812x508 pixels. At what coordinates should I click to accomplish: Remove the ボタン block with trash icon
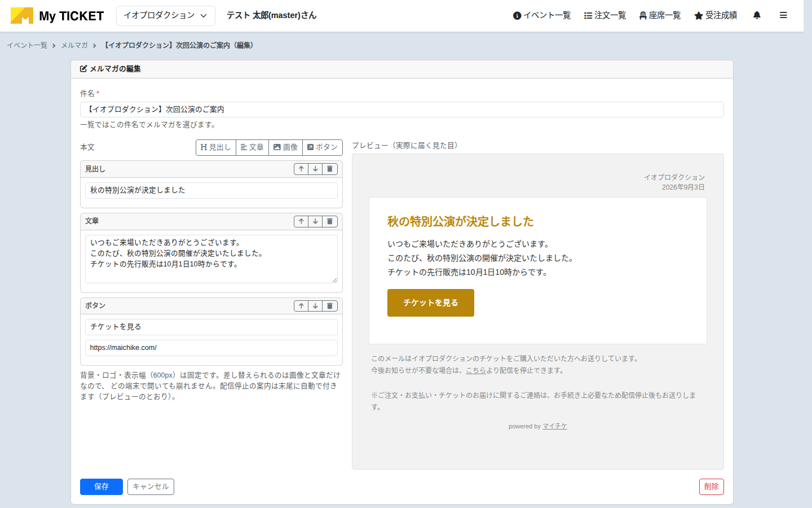[x=330, y=306]
